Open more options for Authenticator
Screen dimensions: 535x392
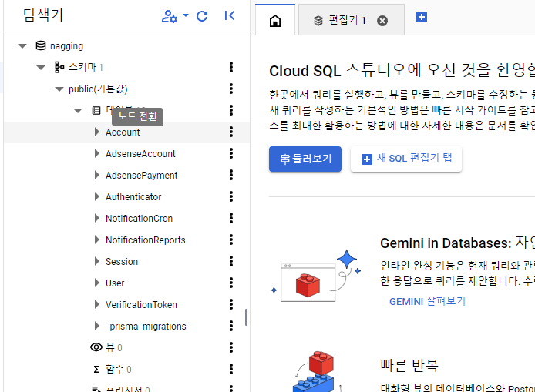tap(231, 196)
